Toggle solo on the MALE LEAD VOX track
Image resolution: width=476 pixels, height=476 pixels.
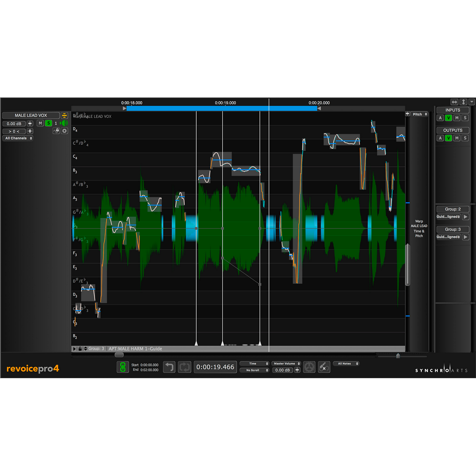pos(49,123)
